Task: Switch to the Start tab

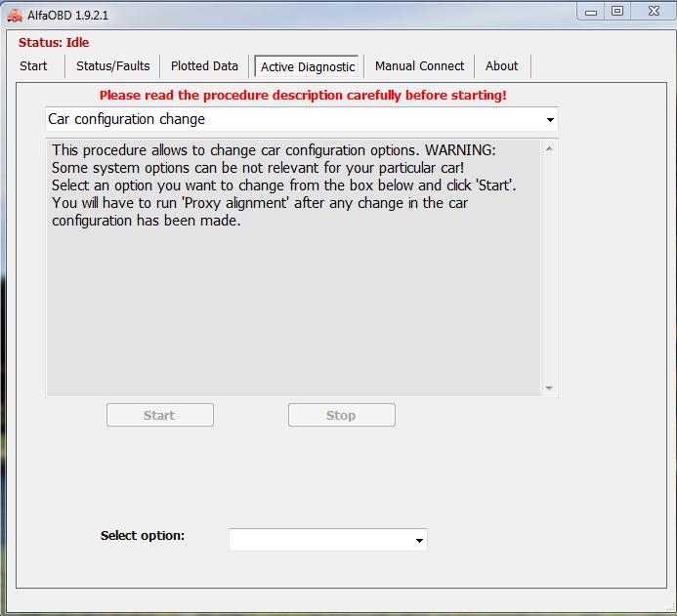Action: pyautogui.click(x=33, y=66)
